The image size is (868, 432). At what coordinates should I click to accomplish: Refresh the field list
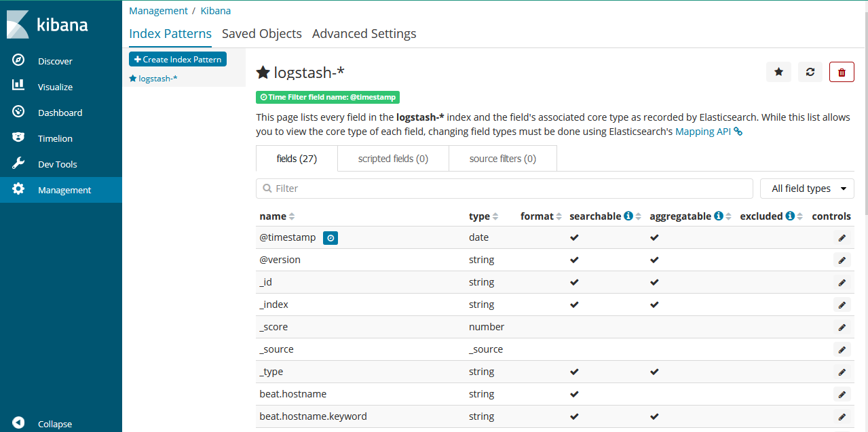[x=810, y=72]
